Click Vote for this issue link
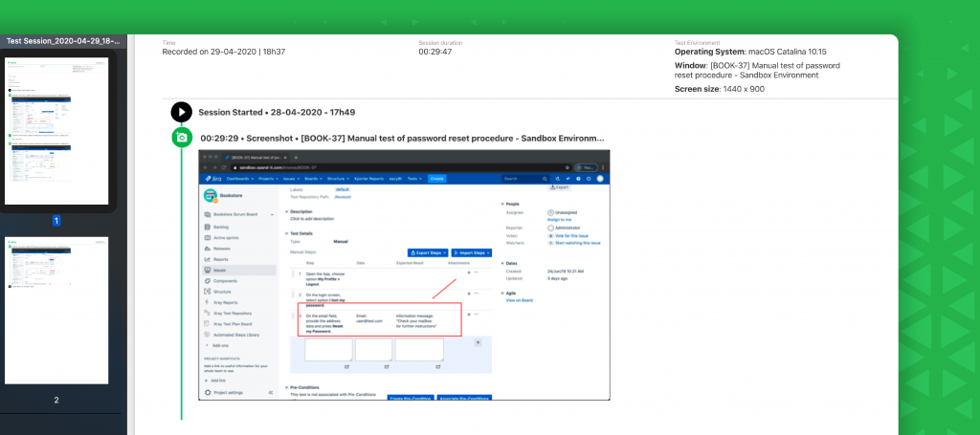 [574, 236]
